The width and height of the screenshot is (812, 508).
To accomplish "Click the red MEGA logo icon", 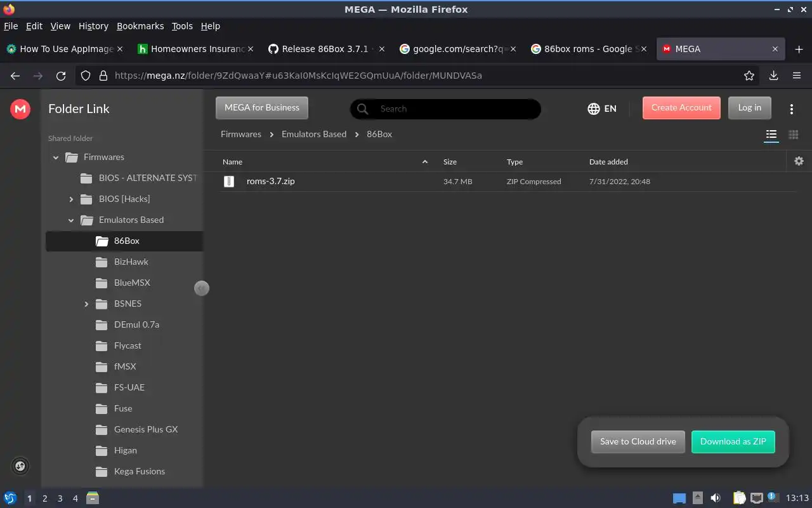I will pos(20,109).
